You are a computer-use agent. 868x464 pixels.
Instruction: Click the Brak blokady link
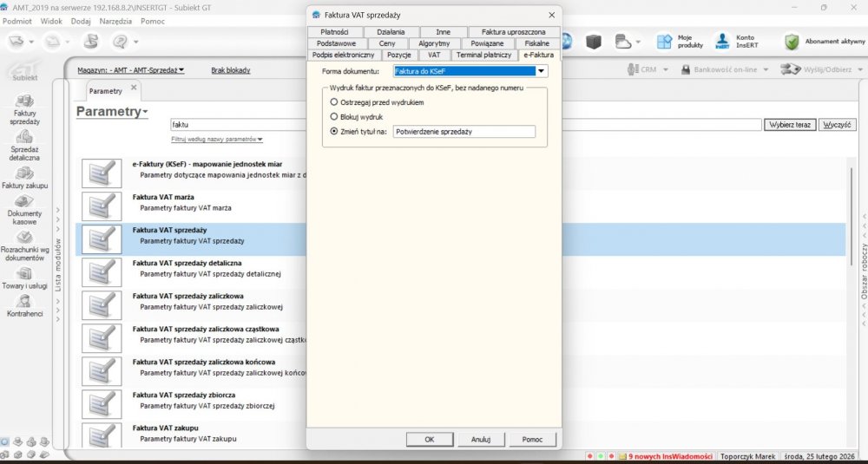pos(231,70)
